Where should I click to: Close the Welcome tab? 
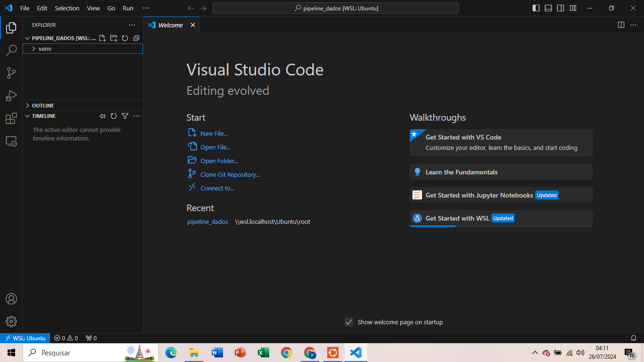pos(192,25)
